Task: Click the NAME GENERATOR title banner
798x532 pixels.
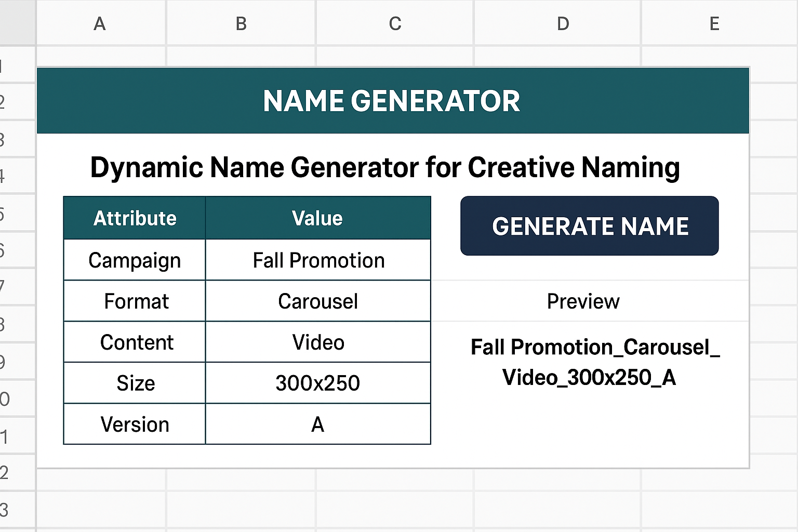Action: pyautogui.click(x=393, y=100)
